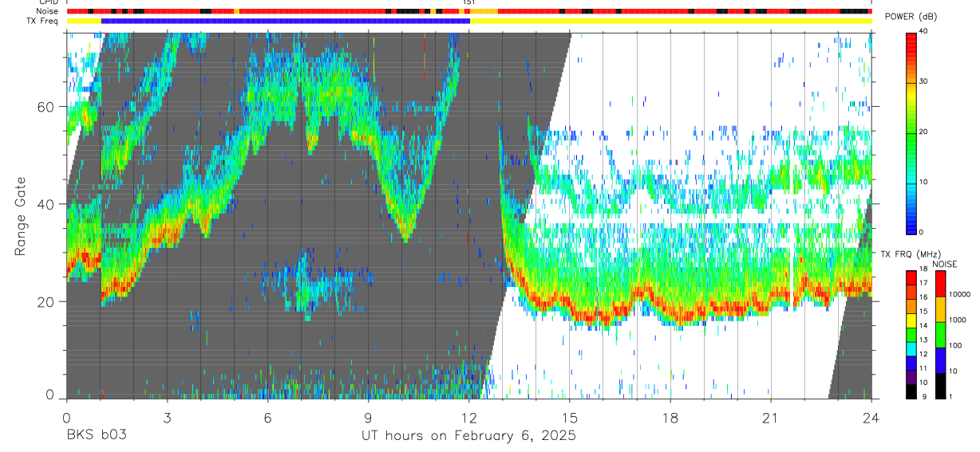This screenshot has height=452, width=980.
Task: Click the POWER (dB) legend title
Action: [x=911, y=17]
